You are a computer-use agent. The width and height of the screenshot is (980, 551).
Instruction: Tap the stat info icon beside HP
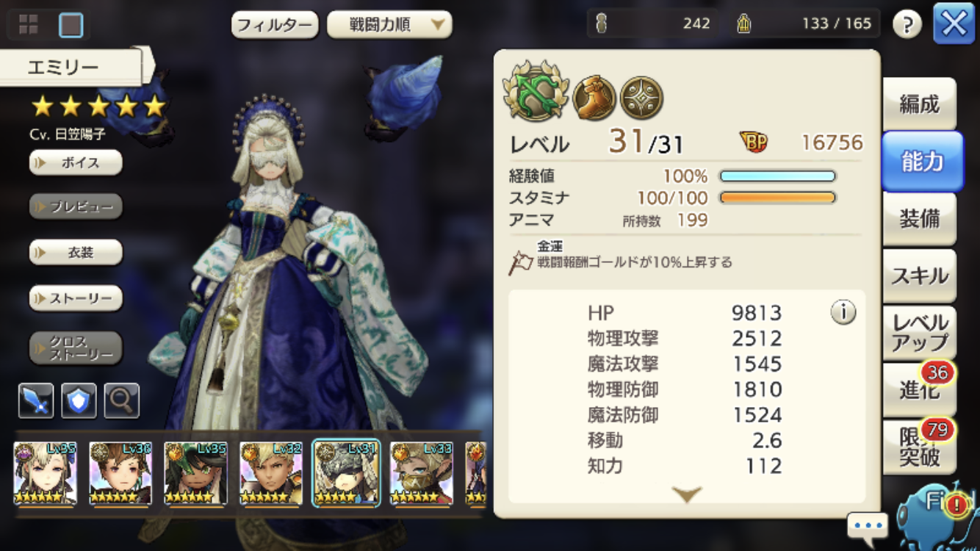tap(843, 312)
